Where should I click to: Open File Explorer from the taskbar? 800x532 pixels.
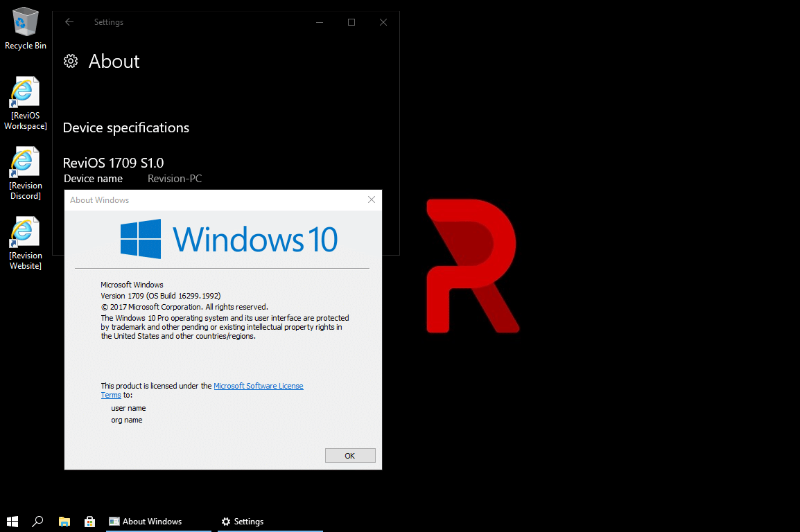click(x=64, y=522)
